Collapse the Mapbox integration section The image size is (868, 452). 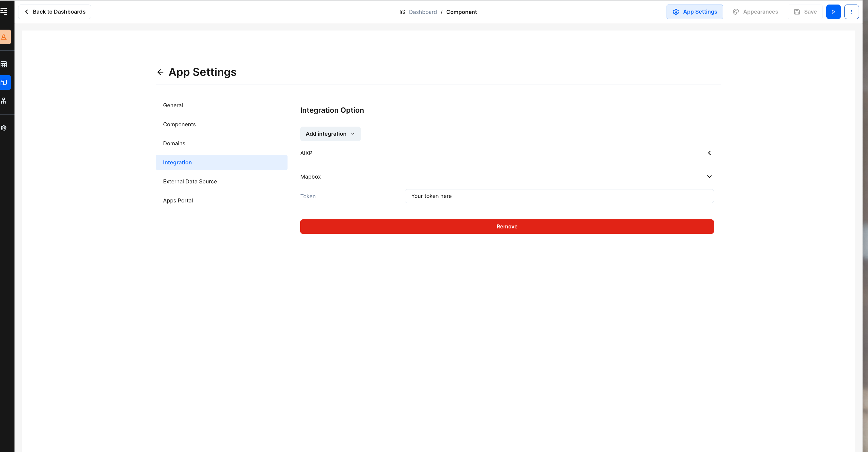pyautogui.click(x=709, y=177)
